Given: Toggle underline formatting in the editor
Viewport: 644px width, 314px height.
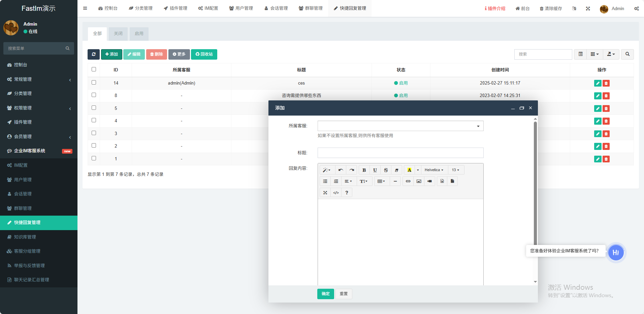Looking at the screenshot, I should 375,170.
